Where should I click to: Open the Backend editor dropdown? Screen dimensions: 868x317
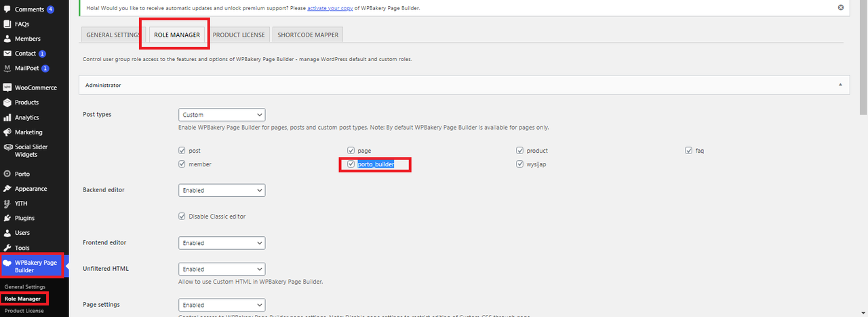pyautogui.click(x=222, y=191)
